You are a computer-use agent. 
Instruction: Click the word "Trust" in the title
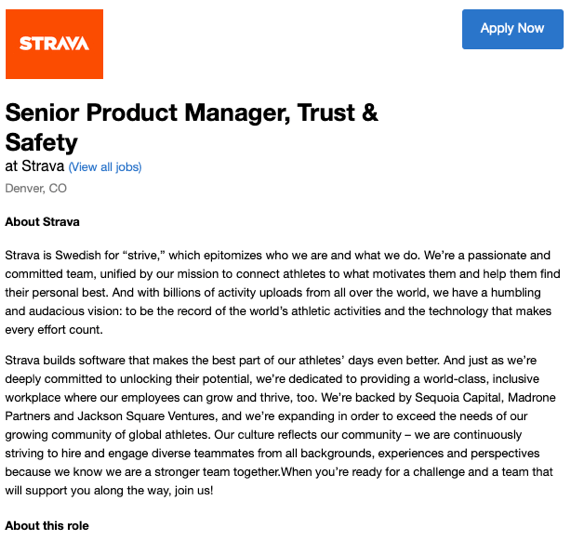[x=326, y=112]
